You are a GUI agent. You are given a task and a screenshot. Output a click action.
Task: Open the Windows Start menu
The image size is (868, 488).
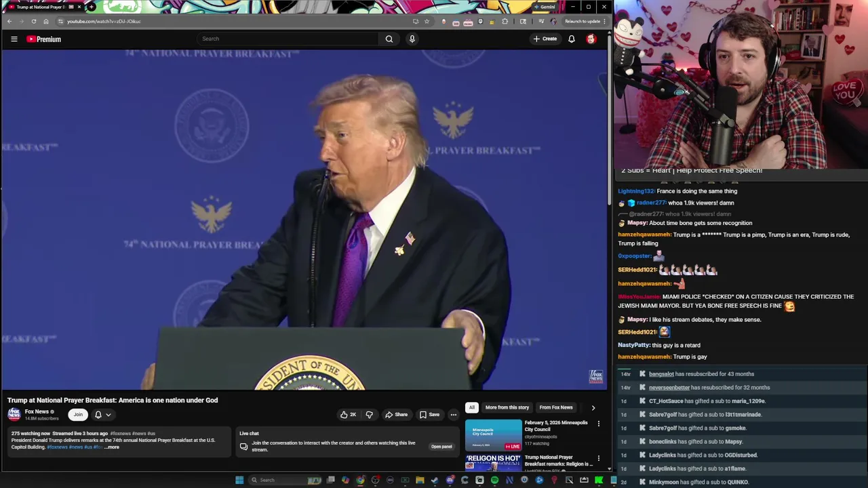click(239, 480)
